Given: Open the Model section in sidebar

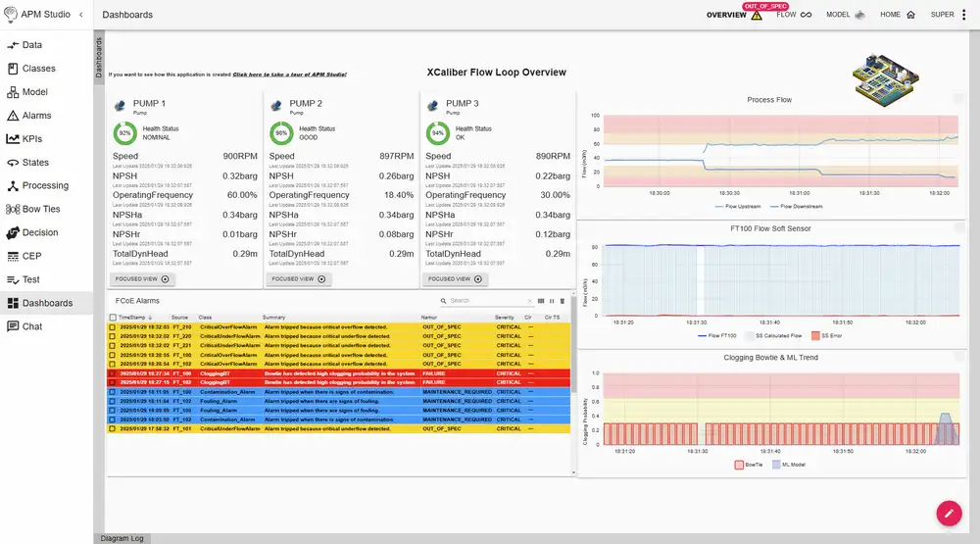Looking at the screenshot, I should point(27,92).
